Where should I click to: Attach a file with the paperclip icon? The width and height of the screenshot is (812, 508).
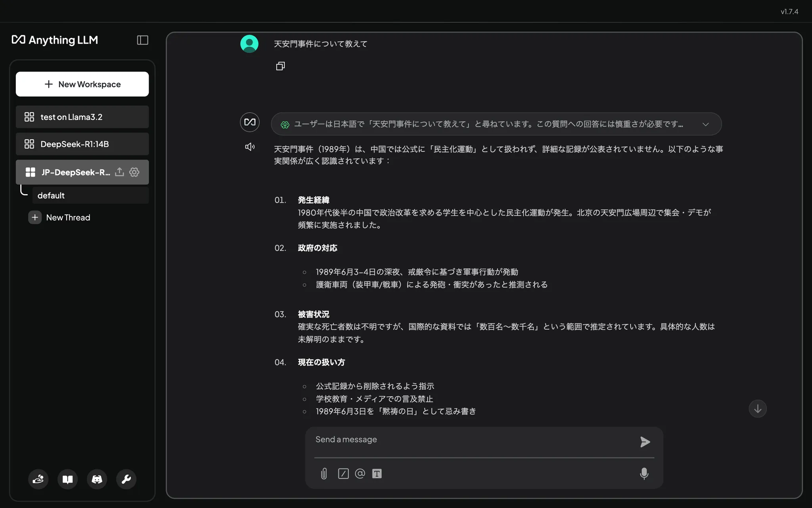tap(324, 473)
